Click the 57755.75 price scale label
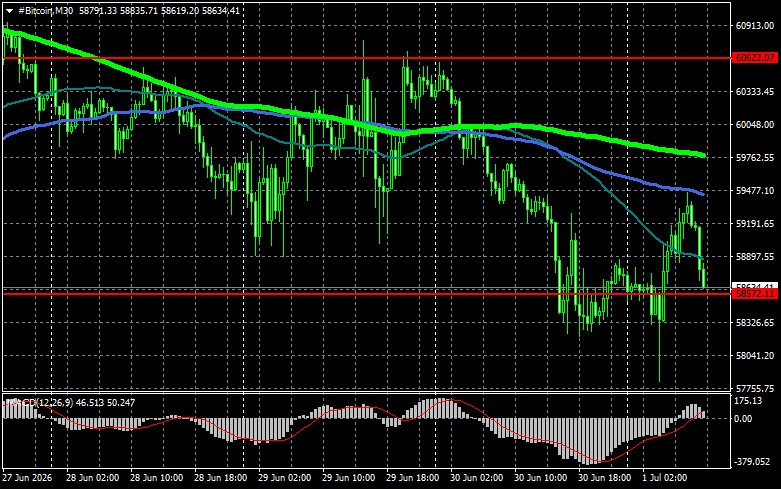The width and height of the screenshot is (781, 489). coord(755,388)
